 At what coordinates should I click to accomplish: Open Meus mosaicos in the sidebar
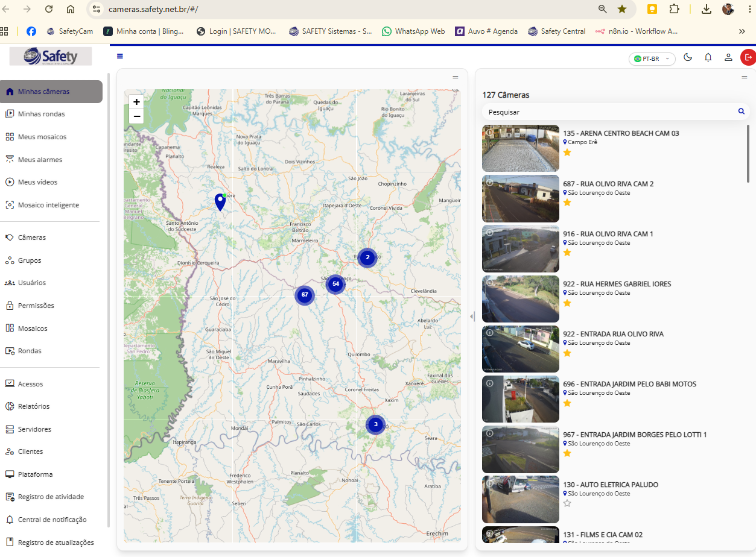(x=42, y=137)
